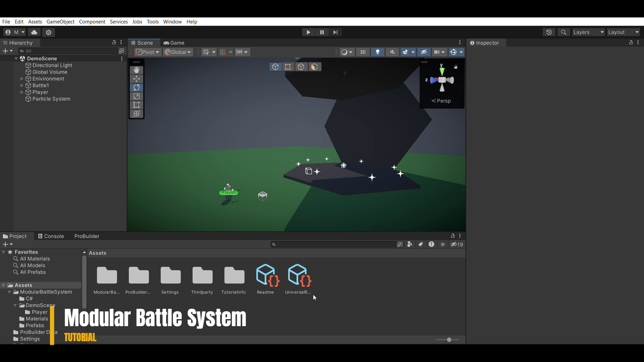Screen dimensions: 644x362
Task: Open the Layers dropdown
Action: 589,32
